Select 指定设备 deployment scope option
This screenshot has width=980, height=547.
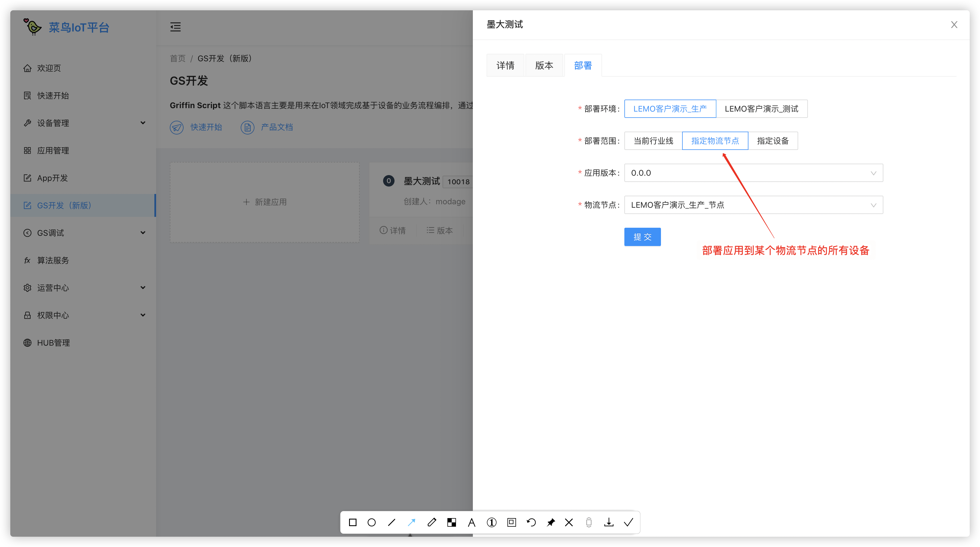click(x=773, y=141)
